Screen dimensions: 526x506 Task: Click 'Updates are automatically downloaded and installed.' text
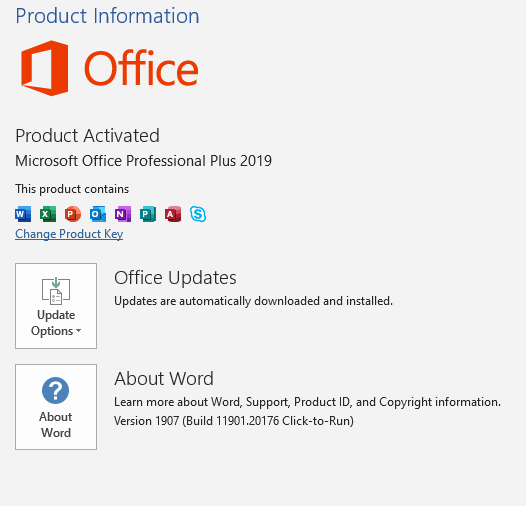(x=253, y=301)
